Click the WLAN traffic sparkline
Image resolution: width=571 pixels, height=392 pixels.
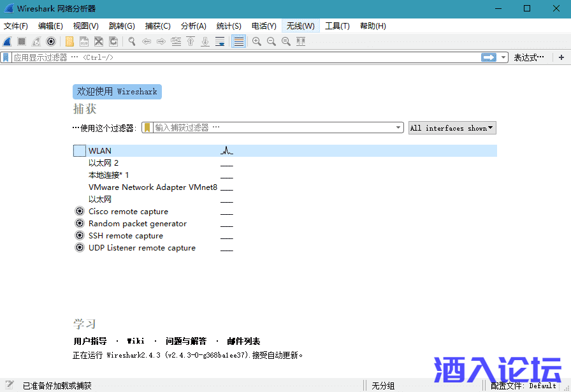226,150
